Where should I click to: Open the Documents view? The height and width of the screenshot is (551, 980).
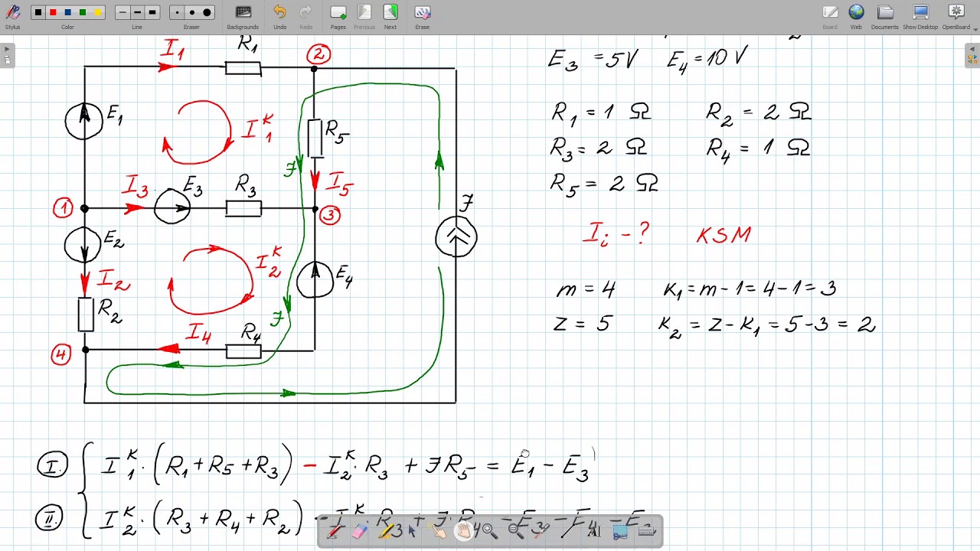884,16
